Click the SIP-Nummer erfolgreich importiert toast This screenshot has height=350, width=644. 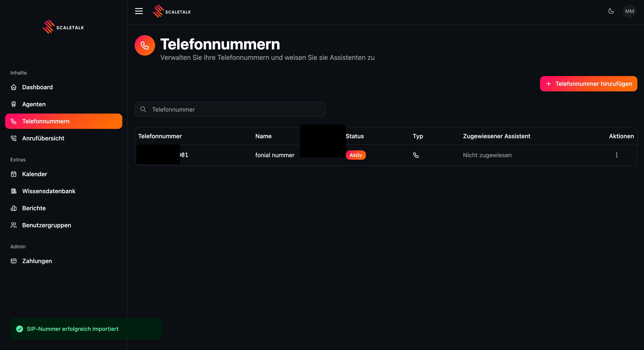[x=86, y=329]
